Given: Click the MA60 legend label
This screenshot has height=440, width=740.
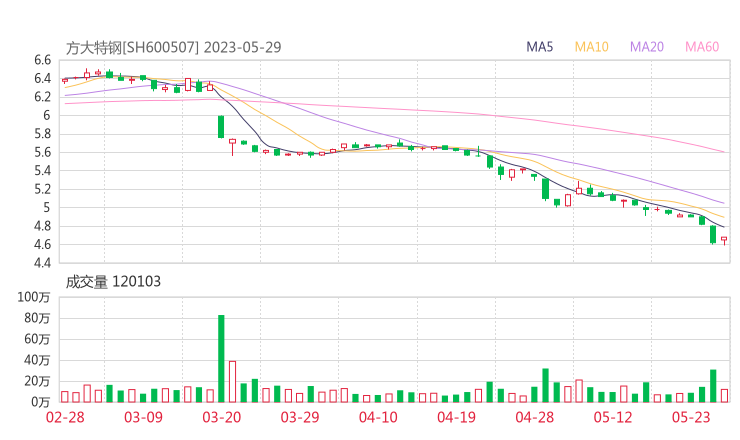Looking at the screenshot, I should pos(702,47).
